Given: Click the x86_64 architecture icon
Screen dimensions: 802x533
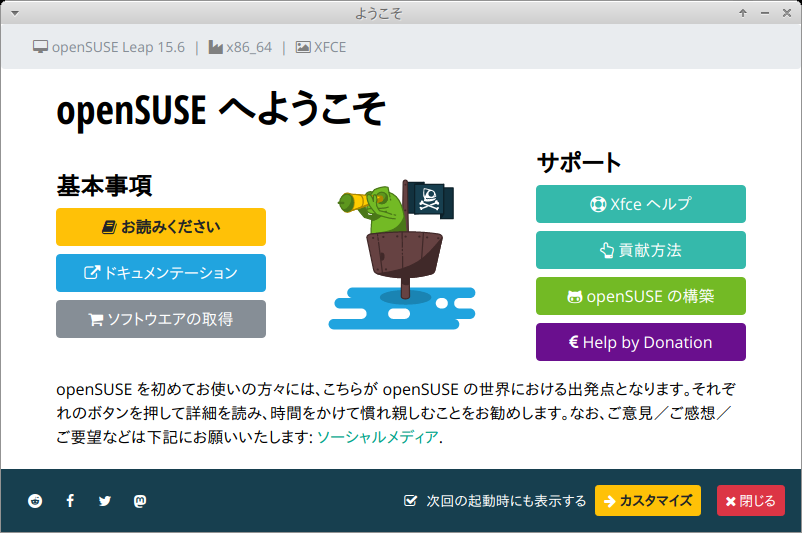Looking at the screenshot, I should pos(215,47).
